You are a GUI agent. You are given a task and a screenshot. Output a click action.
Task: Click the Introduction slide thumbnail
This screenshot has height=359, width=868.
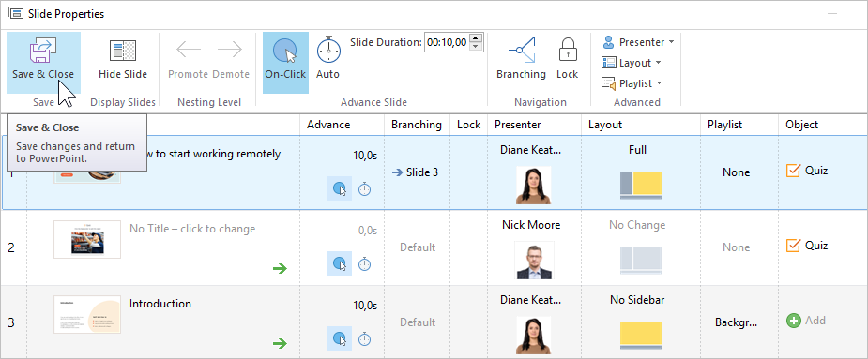[87, 314]
